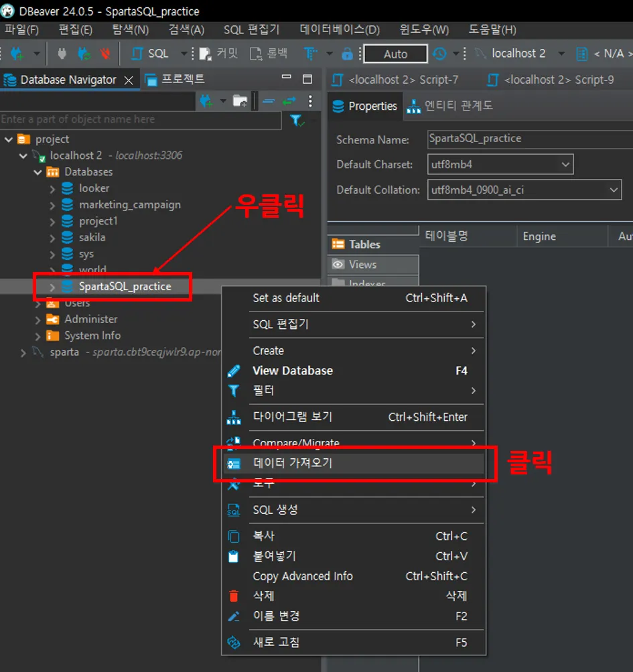Choose 새로 고침 in context menu
633x672 pixels.
tap(354, 643)
